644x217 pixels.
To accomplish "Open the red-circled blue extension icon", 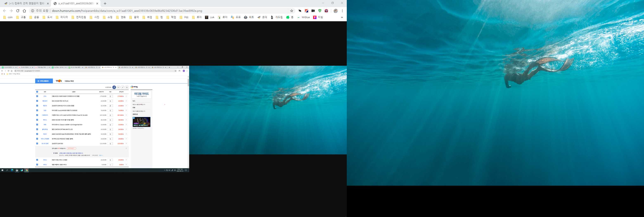I will (326, 11).
